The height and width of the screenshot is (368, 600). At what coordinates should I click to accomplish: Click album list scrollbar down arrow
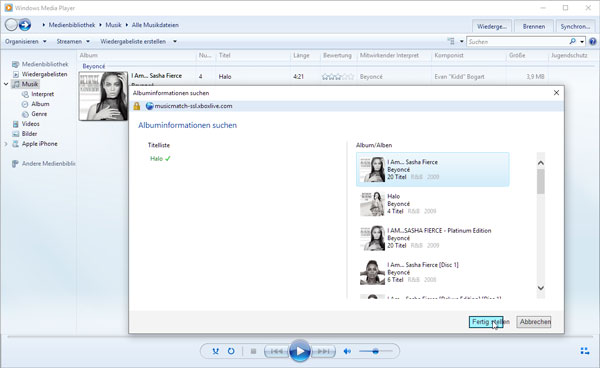pyautogui.click(x=541, y=288)
